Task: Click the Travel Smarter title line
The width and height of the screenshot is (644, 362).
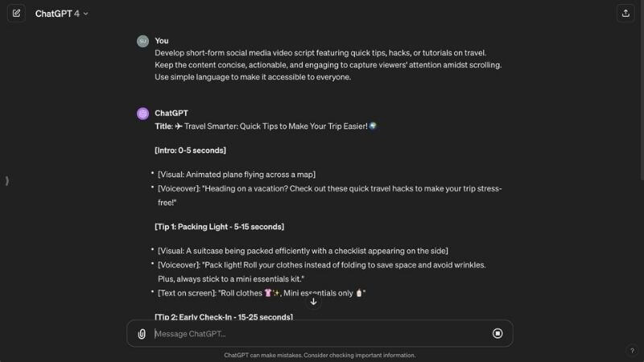Action: (x=266, y=126)
